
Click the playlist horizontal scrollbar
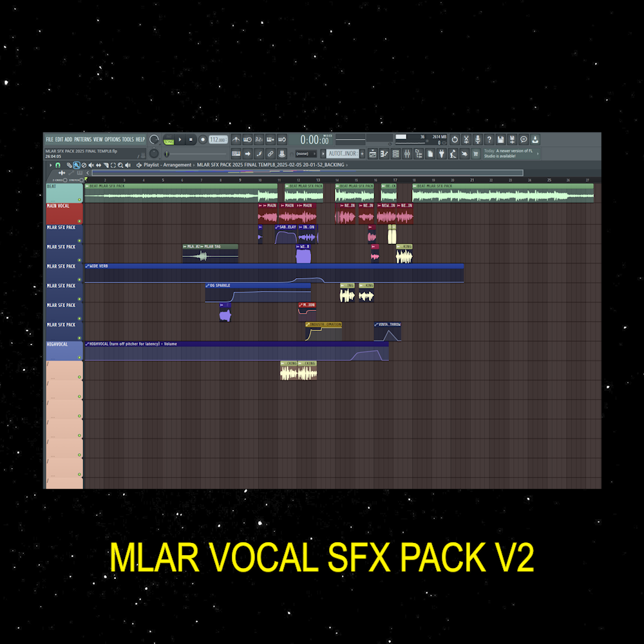click(308, 173)
